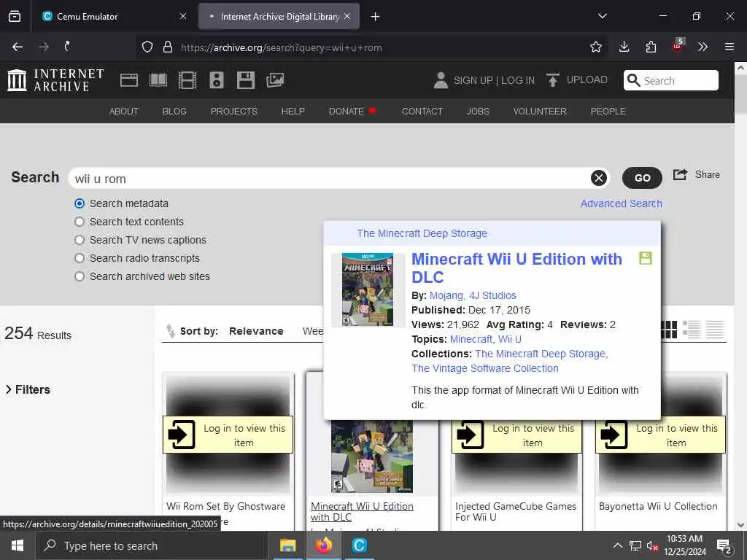The height and width of the screenshot is (560, 747).
Task: Click the header Search box
Action: [671, 80]
